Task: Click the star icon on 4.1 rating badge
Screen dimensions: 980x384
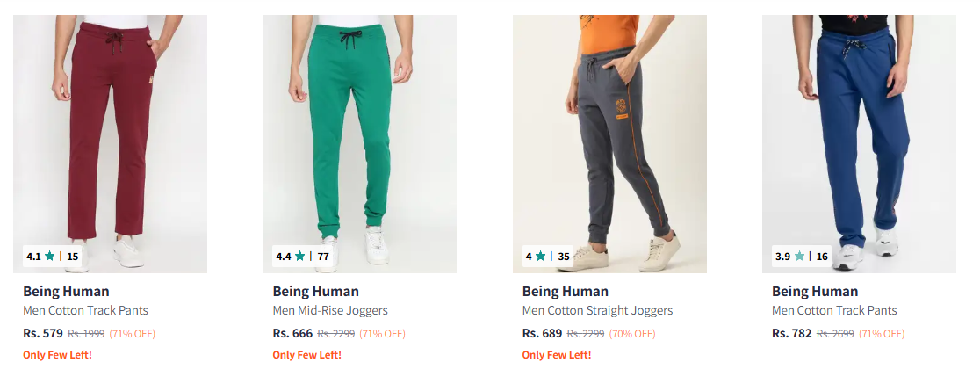Action: 49,257
